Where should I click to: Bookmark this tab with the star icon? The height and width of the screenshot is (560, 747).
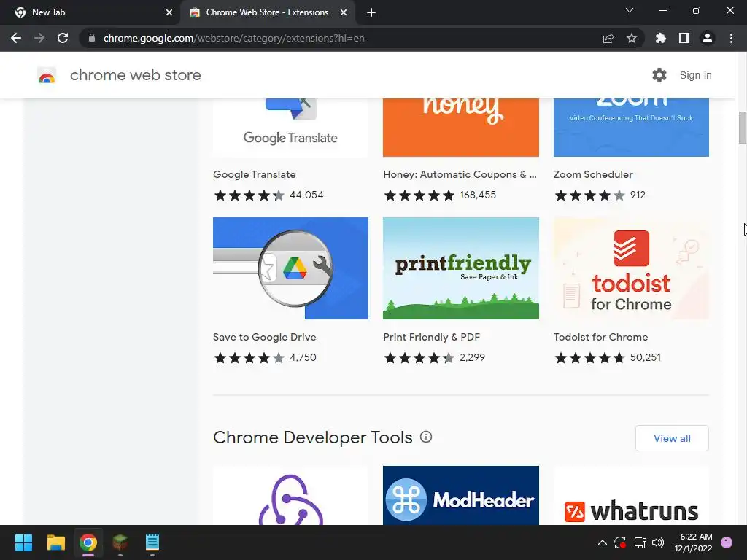coord(632,38)
